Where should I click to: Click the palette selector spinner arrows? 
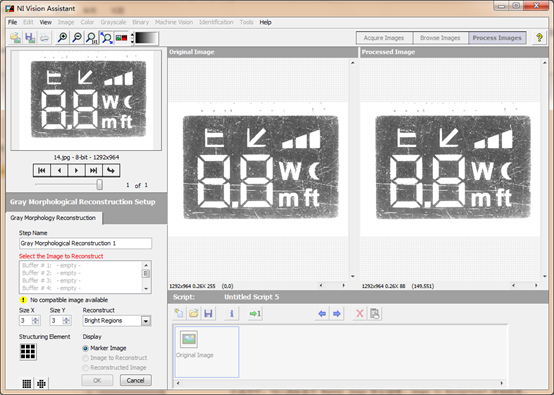pyautogui.click(x=132, y=38)
